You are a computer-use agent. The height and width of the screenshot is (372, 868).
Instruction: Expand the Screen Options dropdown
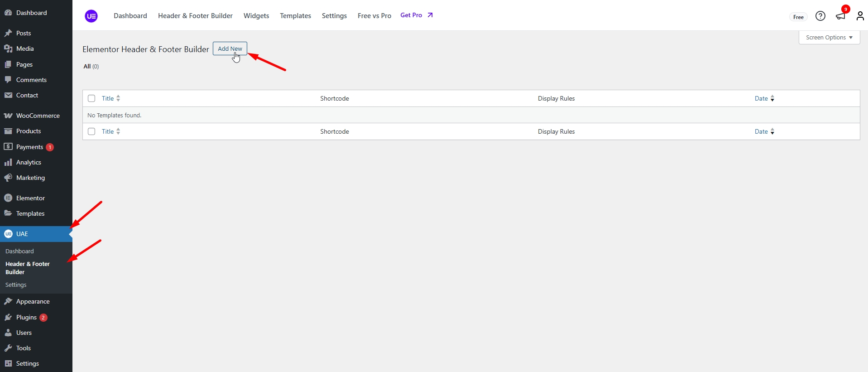point(829,38)
